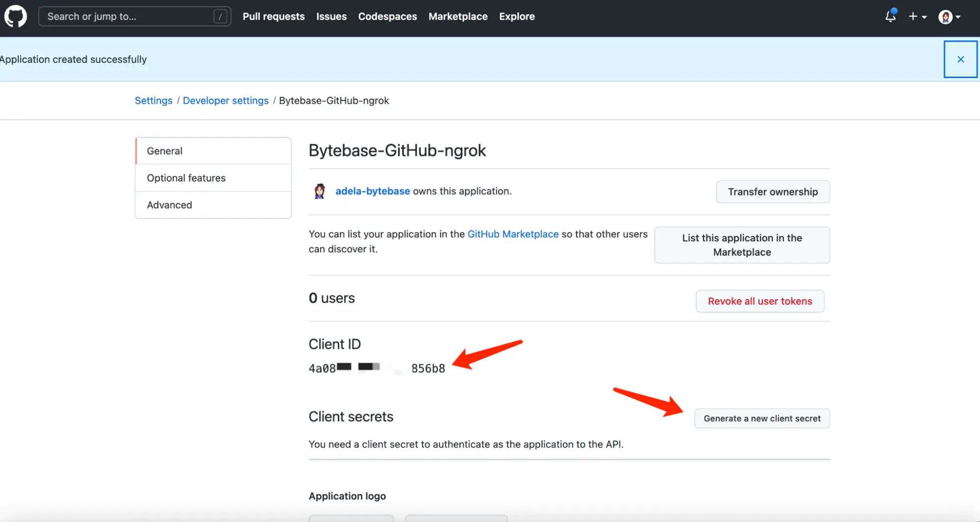Viewport: 980px width, 522px height.
Task: Click the GitHub logo icon
Action: pyautogui.click(x=15, y=16)
